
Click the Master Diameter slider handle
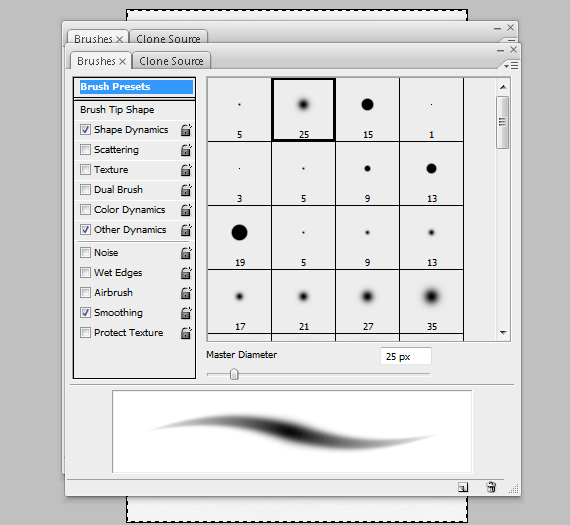(234, 374)
